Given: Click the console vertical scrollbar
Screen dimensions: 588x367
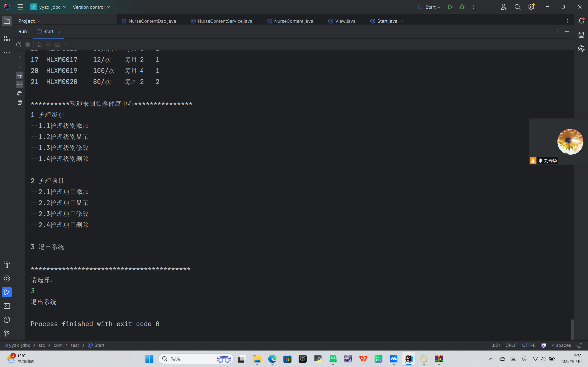Looking at the screenshot, I should (572, 329).
